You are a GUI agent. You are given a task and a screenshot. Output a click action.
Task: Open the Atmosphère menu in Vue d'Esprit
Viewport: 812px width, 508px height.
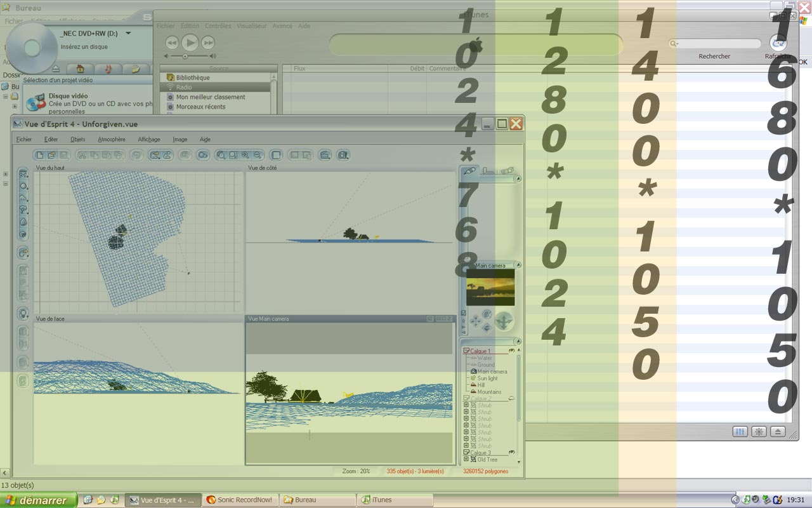click(111, 139)
